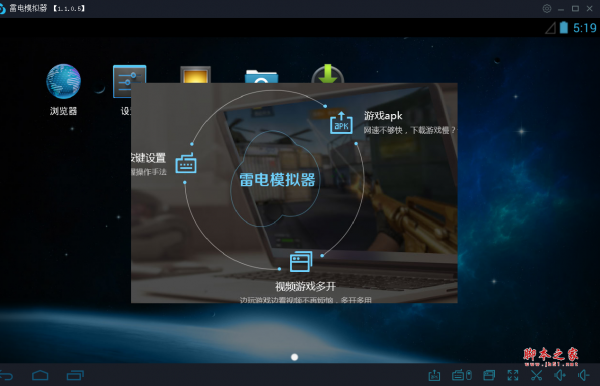Click the signal strength status icon
This screenshot has width=600, height=386.
tap(551, 28)
